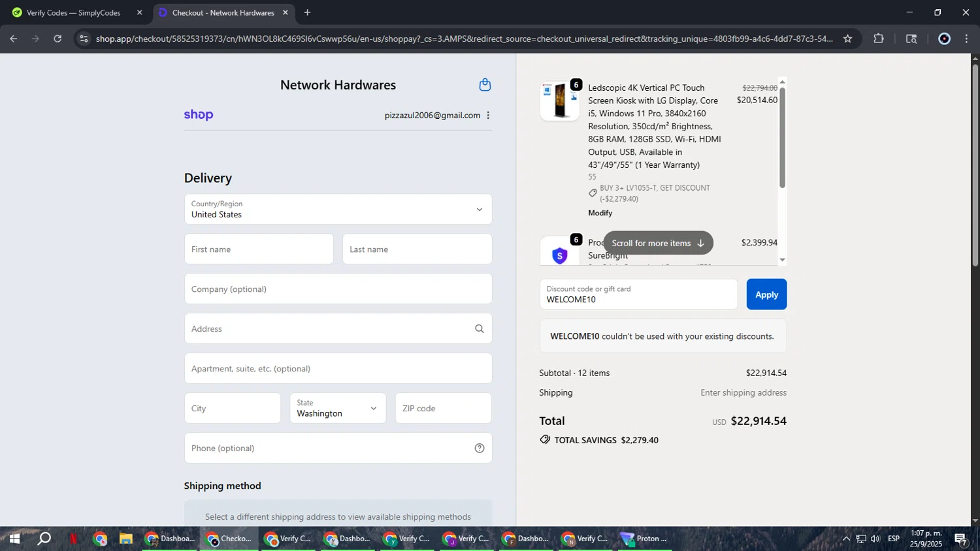Open the account options three-dot menu

tap(488, 116)
